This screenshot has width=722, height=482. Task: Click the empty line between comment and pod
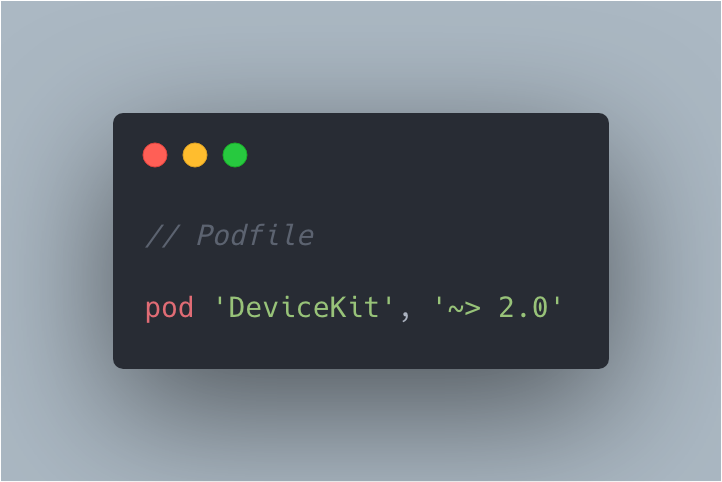(x=361, y=272)
